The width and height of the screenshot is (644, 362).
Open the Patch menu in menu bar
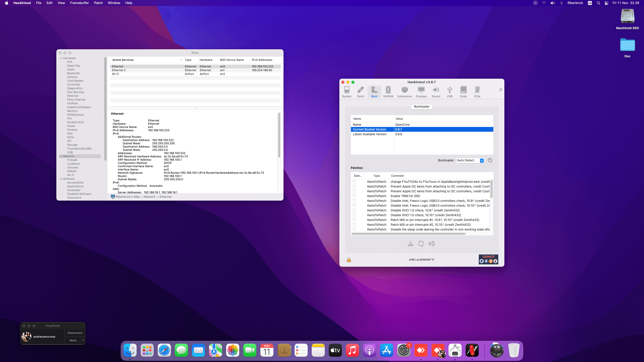pyautogui.click(x=98, y=3)
